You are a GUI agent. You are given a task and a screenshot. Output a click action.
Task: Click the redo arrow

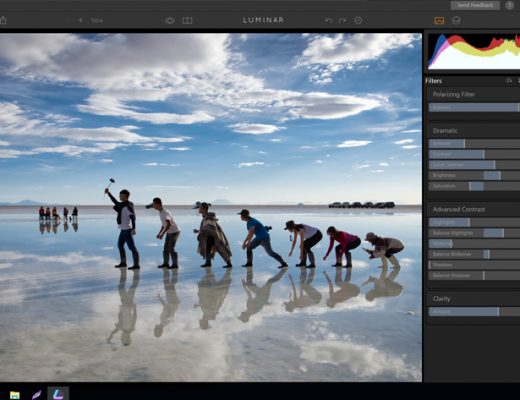[x=342, y=21]
